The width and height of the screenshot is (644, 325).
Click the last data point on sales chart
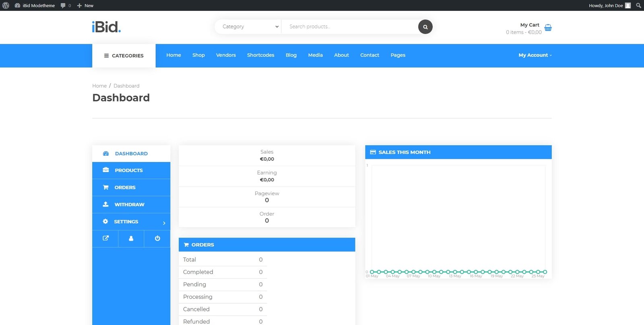pyautogui.click(x=545, y=272)
